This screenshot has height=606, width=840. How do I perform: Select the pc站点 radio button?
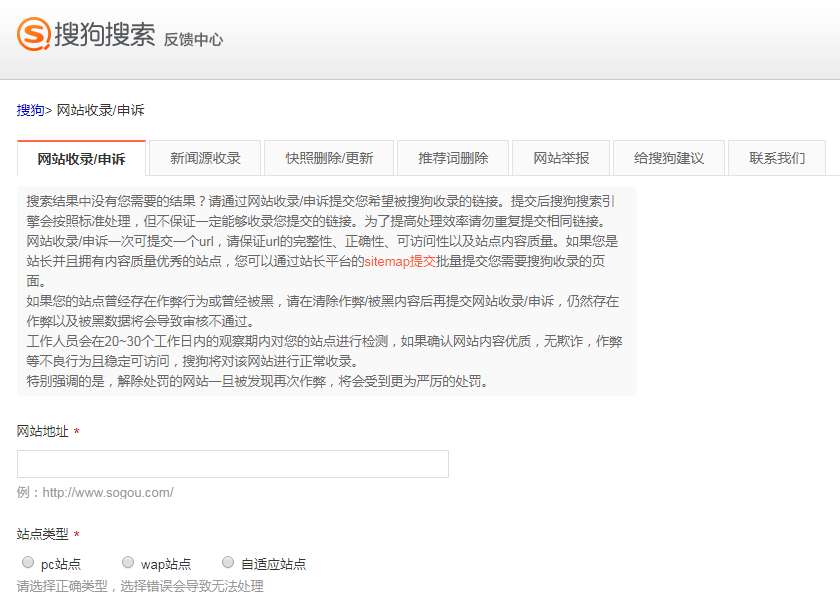coord(27,563)
